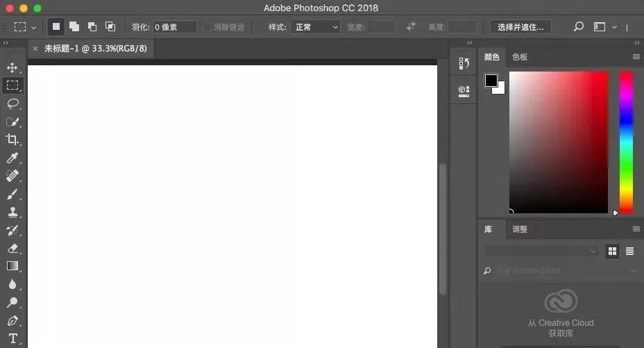Select the Pen tool

tap(12, 320)
